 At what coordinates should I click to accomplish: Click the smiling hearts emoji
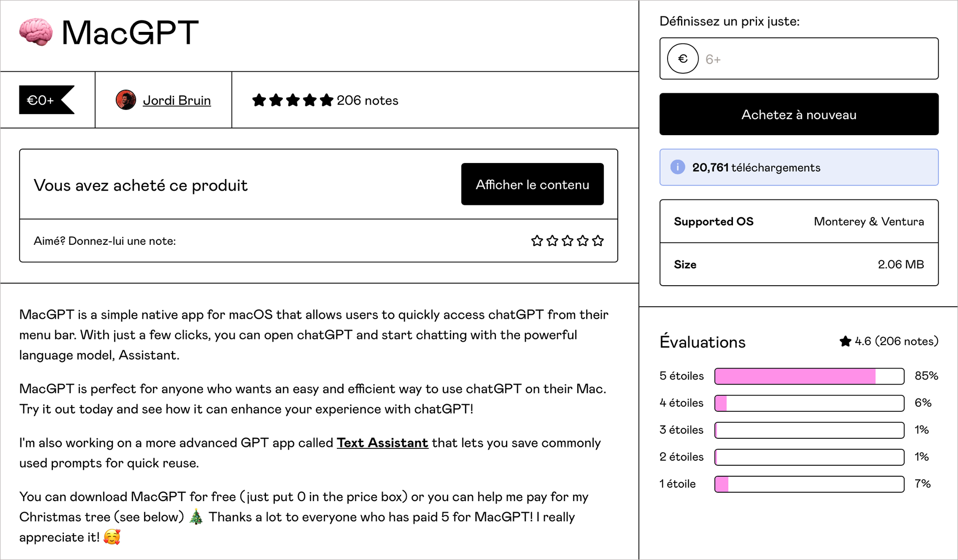[x=112, y=537]
